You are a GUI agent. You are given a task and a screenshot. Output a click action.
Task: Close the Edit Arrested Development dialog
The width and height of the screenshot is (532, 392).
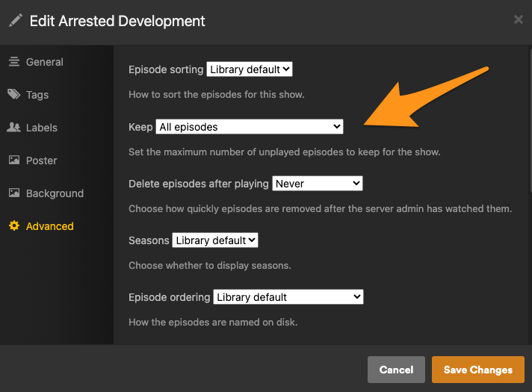tap(518, 19)
